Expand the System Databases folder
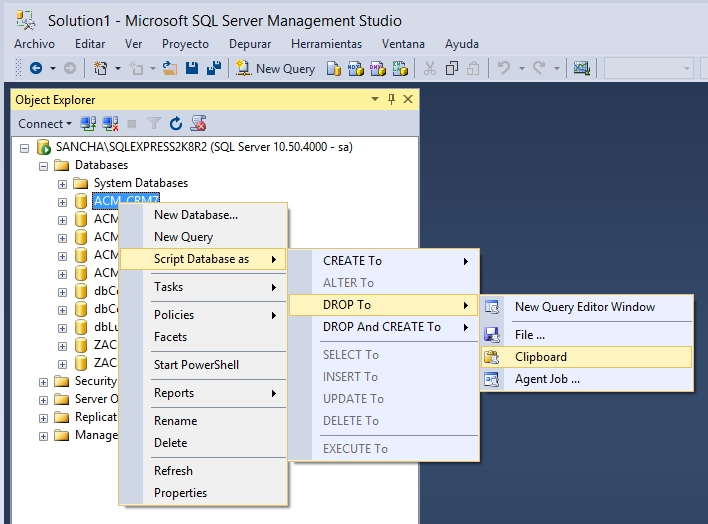Image resolution: width=708 pixels, height=524 pixels. [x=62, y=184]
